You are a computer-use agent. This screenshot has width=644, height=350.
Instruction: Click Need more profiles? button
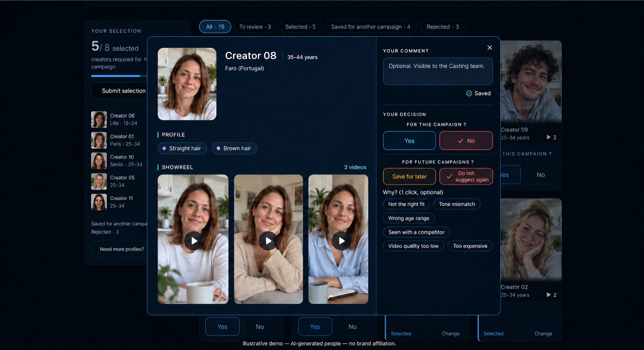point(120,249)
